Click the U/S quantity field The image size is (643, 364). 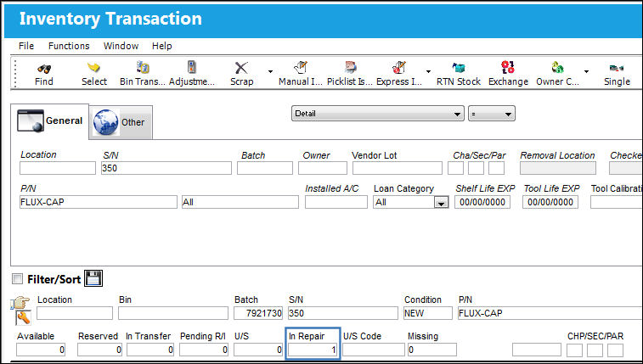coord(258,350)
